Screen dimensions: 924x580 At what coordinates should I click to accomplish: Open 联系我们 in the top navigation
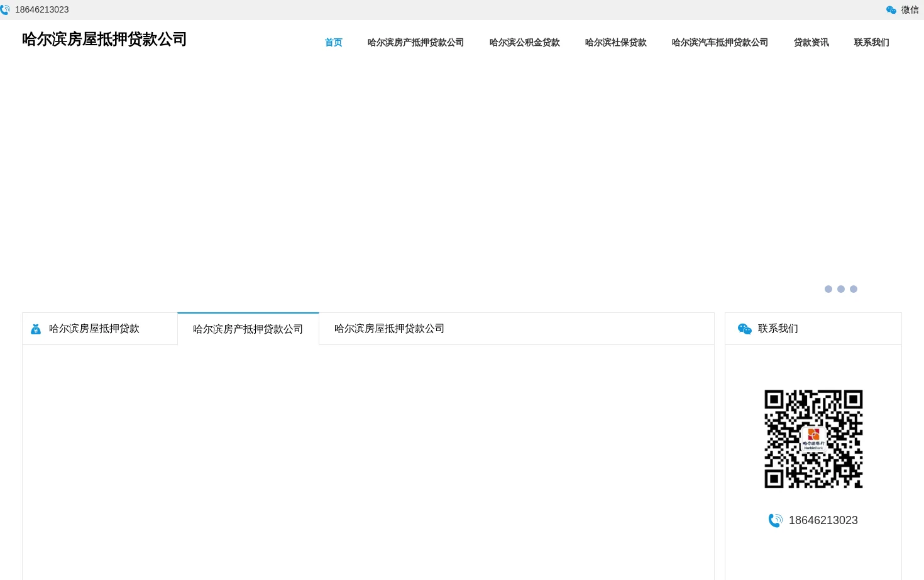(871, 43)
